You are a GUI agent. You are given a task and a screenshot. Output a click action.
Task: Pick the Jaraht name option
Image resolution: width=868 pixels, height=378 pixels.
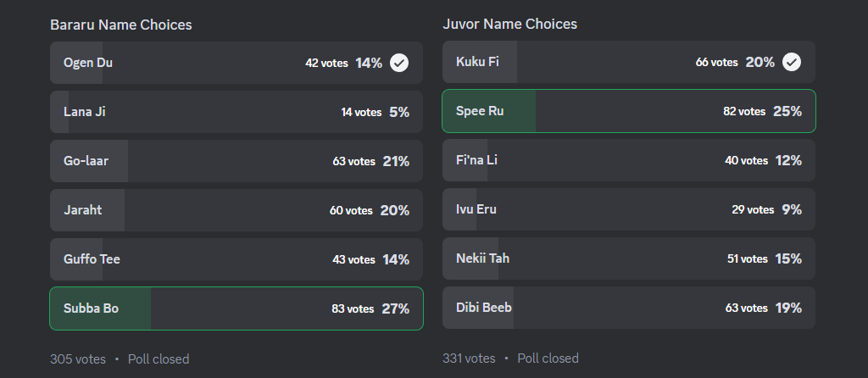[236, 210]
